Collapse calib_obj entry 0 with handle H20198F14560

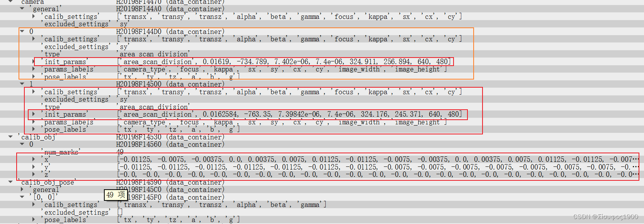(x=22, y=144)
